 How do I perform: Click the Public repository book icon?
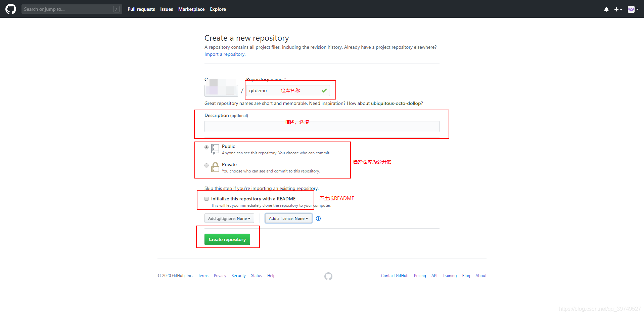215,149
